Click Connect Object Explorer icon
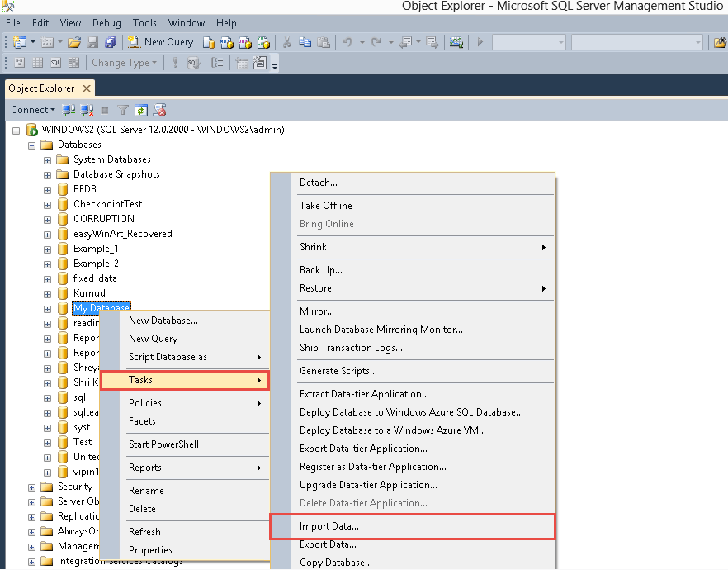The image size is (728, 570). (69, 110)
